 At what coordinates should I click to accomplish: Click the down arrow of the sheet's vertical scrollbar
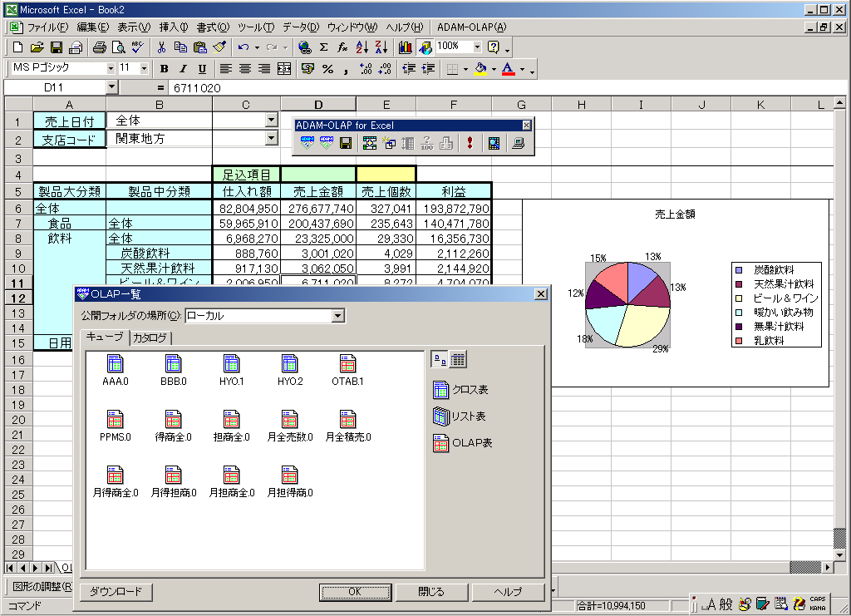(x=839, y=554)
